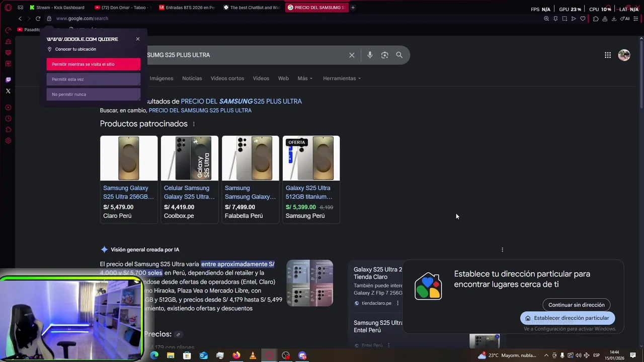Search by image with Google Lens
The image size is (644, 362).
coord(384,55)
